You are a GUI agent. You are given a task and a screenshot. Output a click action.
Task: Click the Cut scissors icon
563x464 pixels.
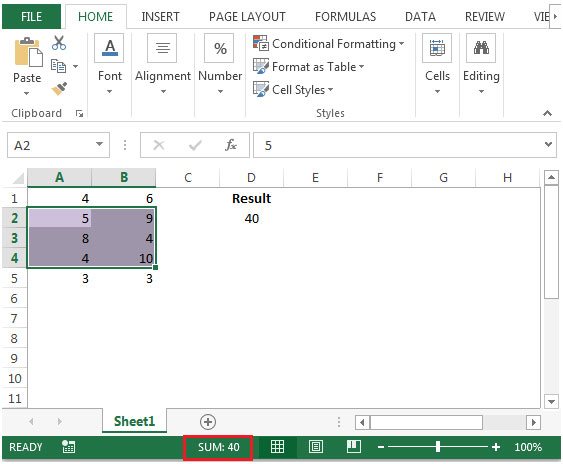click(59, 43)
